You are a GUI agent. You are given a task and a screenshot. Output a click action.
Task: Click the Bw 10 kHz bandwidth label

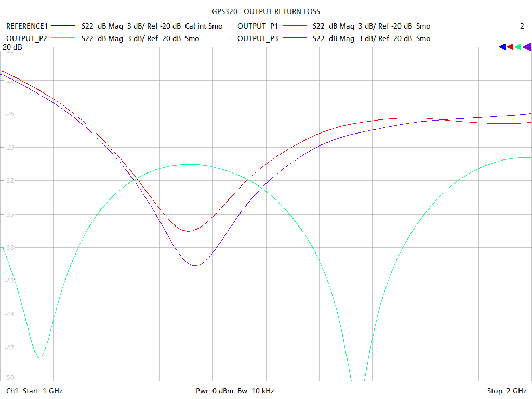click(x=256, y=391)
